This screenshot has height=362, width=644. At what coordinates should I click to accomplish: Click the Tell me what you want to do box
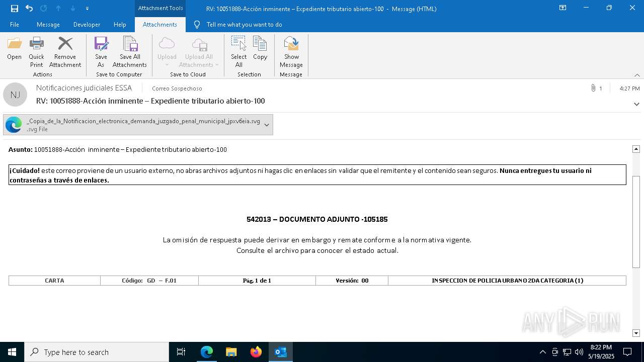(244, 25)
